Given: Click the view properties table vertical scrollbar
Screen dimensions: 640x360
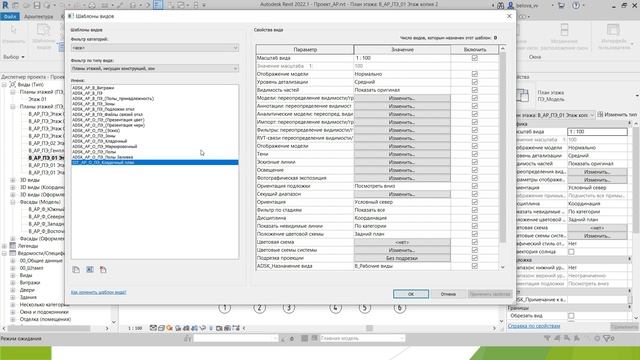Looking at the screenshot, I should [502, 147].
